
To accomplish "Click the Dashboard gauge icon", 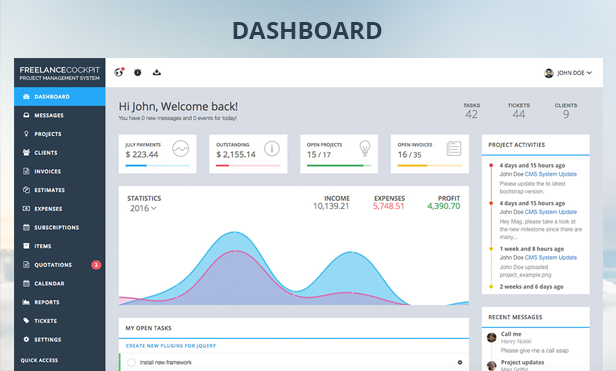I will click(26, 96).
